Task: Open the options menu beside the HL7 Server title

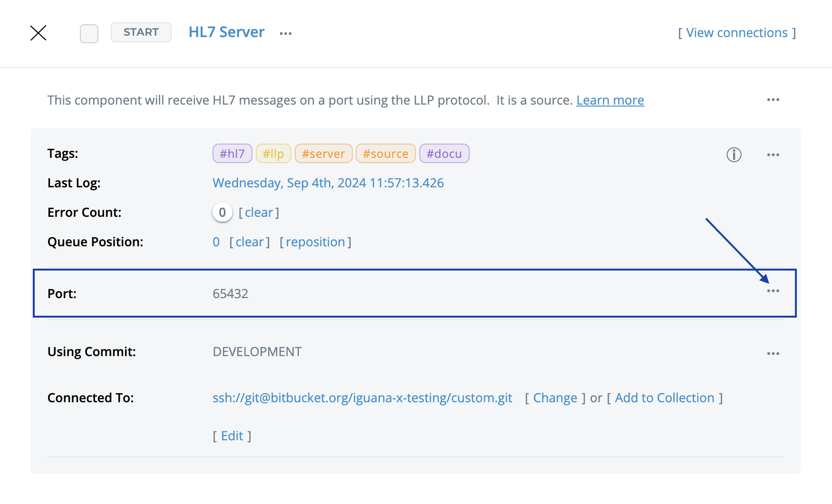Action: click(285, 32)
